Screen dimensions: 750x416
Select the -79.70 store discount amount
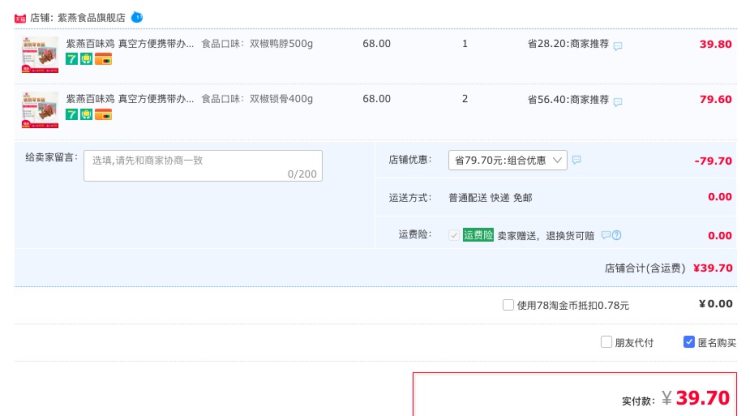pos(713,161)
